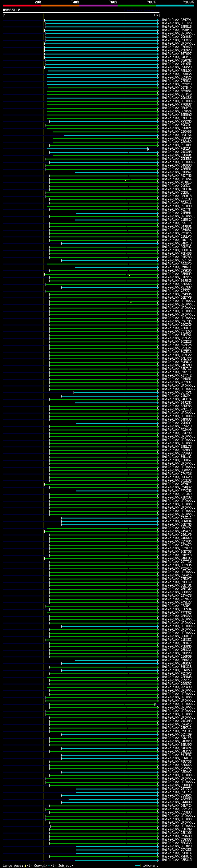Viewport: 197px width, 868px height.
Task: Open hit UniRef100_B9RN18
Action: point(177,26)
